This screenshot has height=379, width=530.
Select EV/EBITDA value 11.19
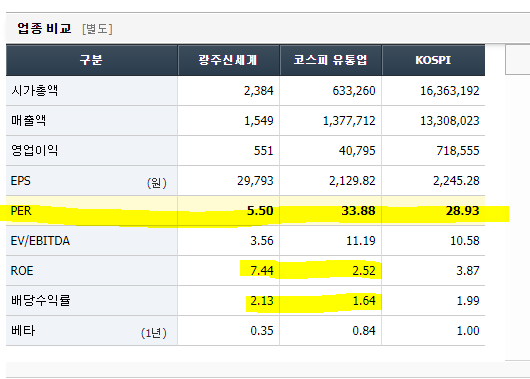361,241
